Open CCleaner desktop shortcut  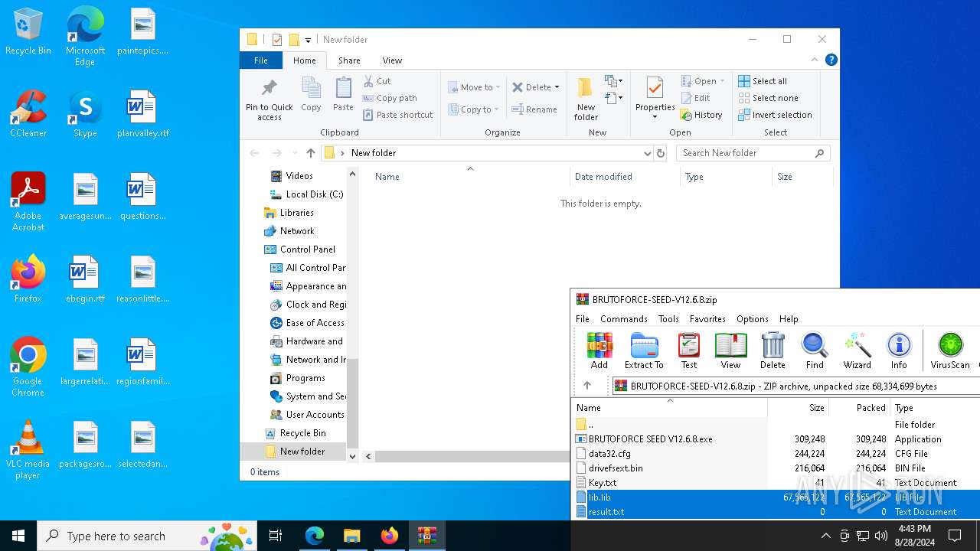coord(28,113)
